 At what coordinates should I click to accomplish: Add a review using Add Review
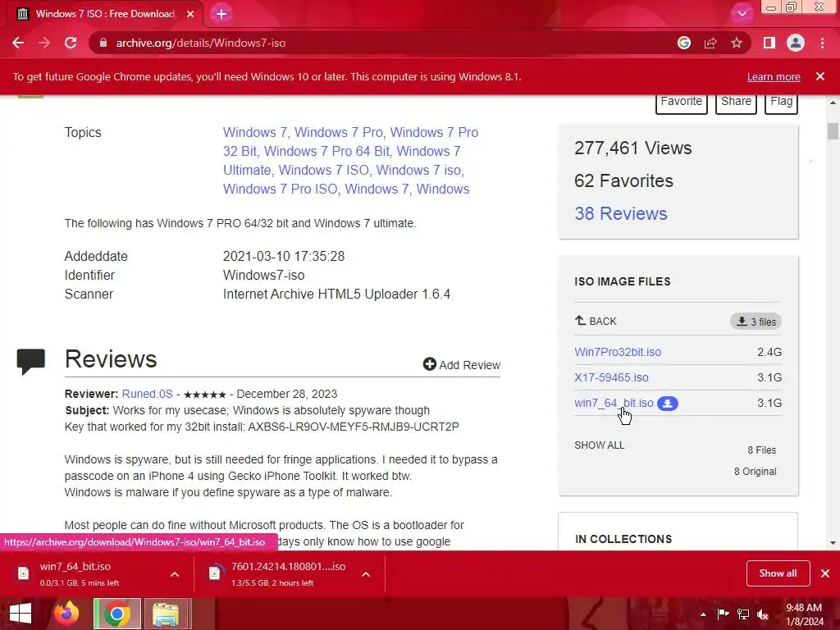tap(462, 365)
